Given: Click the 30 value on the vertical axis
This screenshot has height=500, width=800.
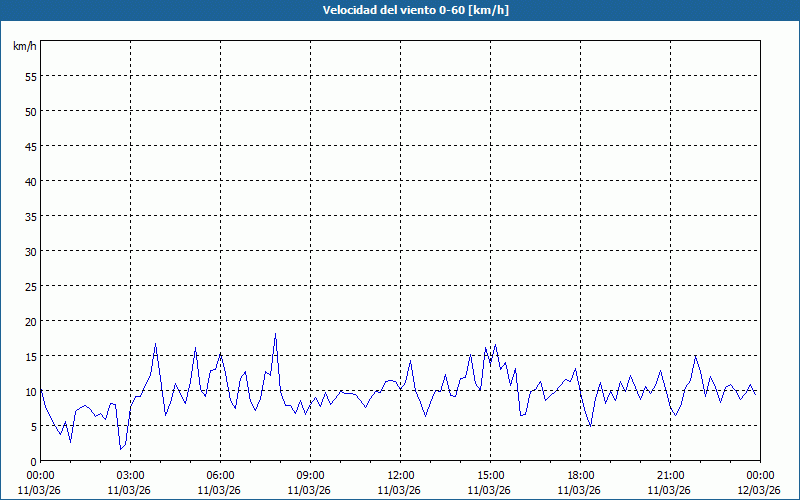Looking at the screenshot, I should pyautogui.click(x=31, y=251).
